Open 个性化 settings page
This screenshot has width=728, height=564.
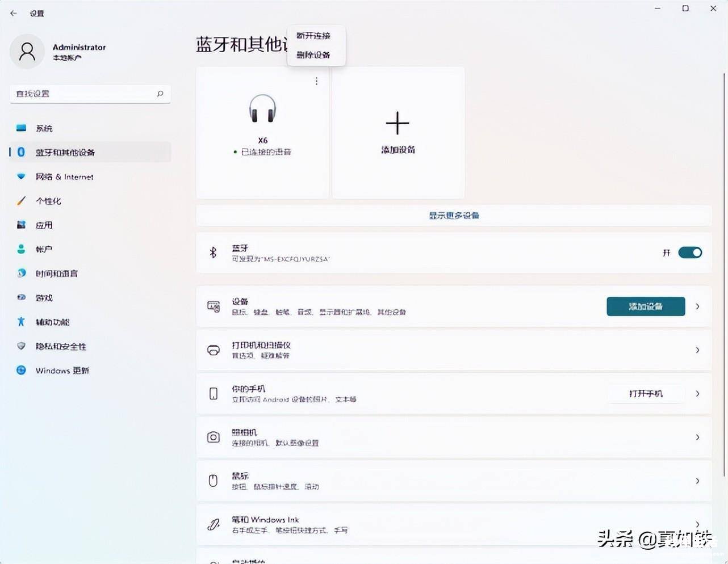click(x=90, y=201)
